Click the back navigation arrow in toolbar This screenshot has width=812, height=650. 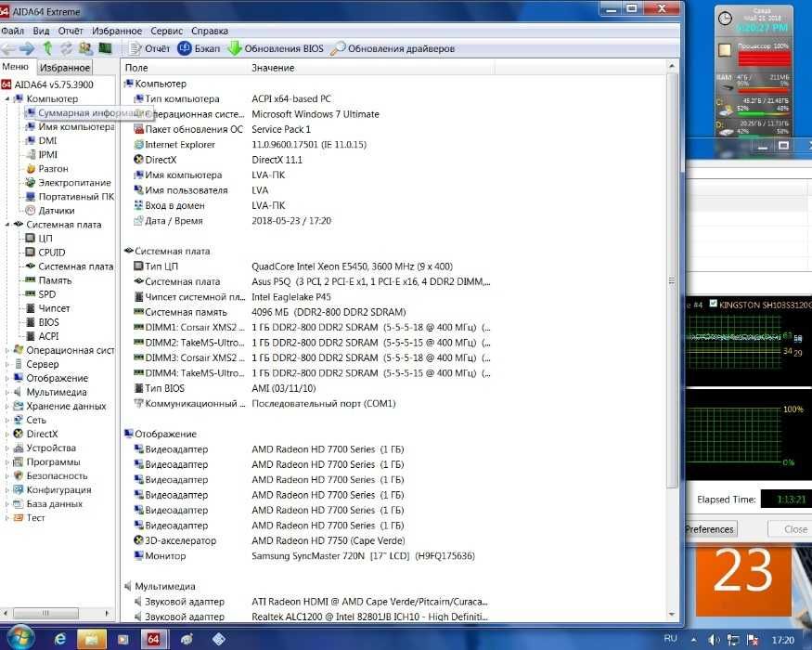pos(7,48)
